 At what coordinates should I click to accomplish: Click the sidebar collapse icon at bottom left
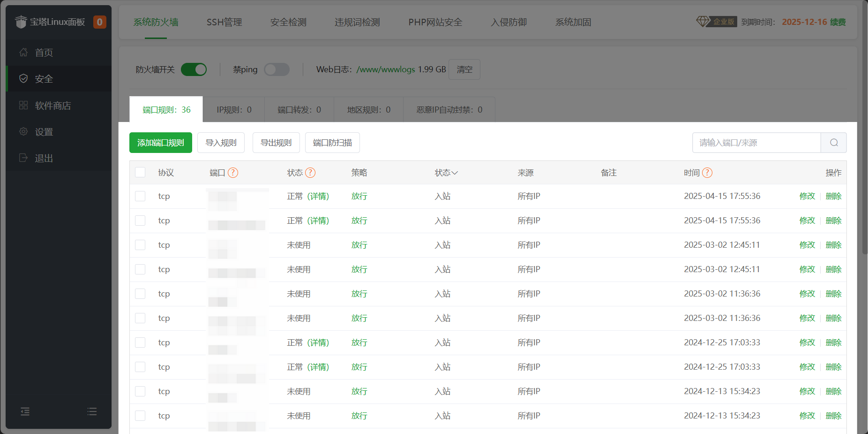click(25, 411)
